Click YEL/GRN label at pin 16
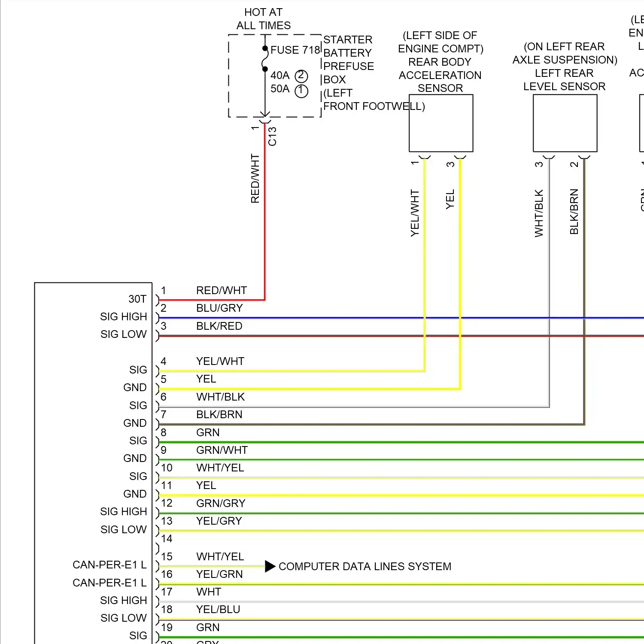Image resolution: width=644 pixels, height=644 pixels. (219, 574)
